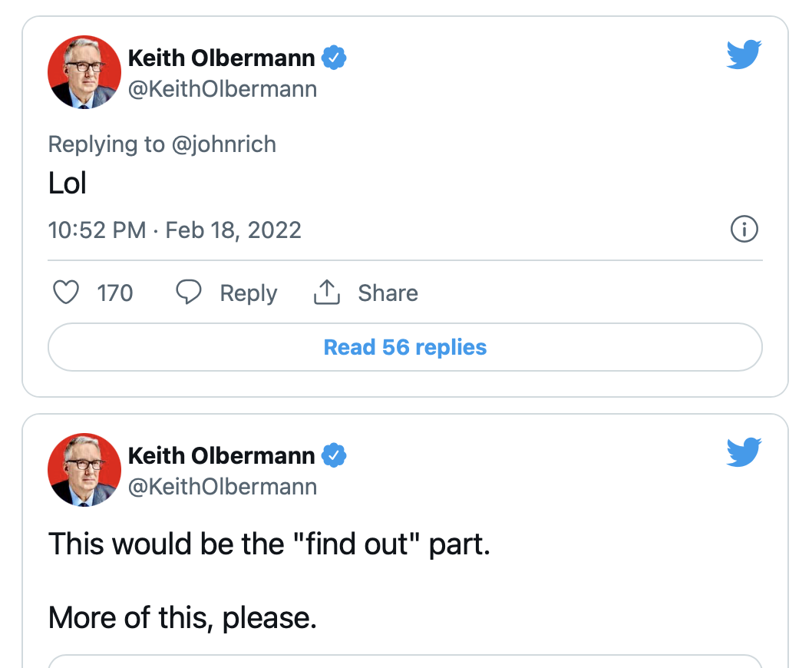The image size is (812, 668).
Task: Open the 10:52 PM Feb 18, 2022 timestamp
Action: 174,230
